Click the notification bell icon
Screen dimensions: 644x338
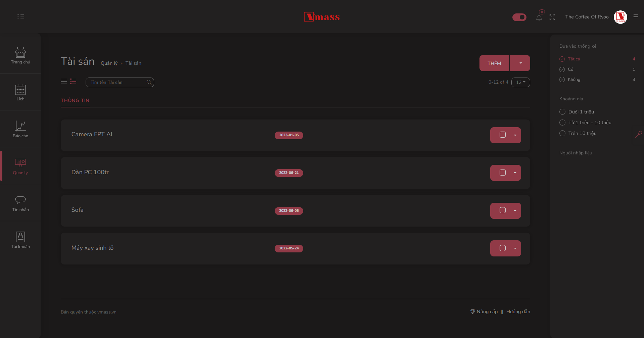539,17
